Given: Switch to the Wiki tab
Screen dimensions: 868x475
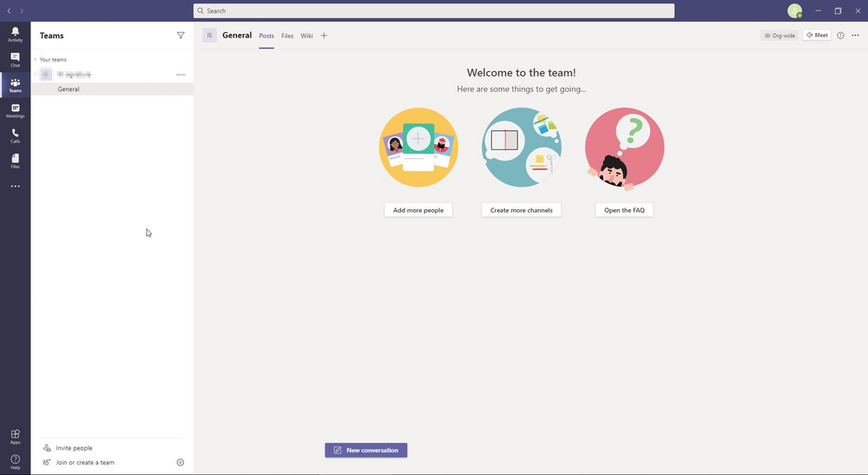Looking at the screenshot, I should click(x=306, y=36).
